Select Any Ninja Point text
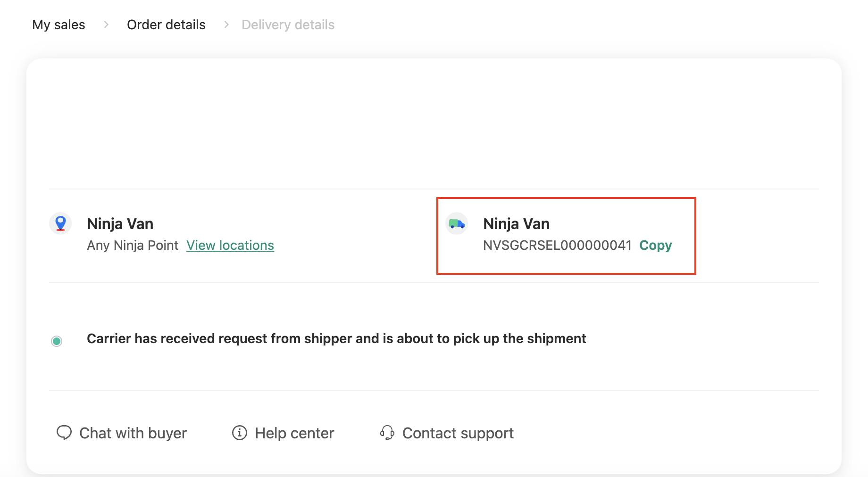The width and height of the screenshot is (868, 477). (133, 245)
